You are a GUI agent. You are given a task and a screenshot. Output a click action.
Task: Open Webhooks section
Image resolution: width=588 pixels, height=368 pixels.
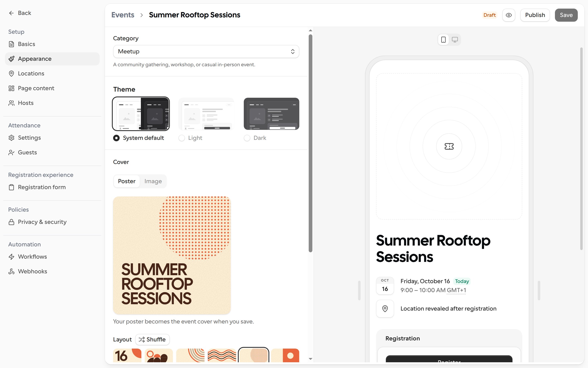pyautogui.click(x=52, y=271)
